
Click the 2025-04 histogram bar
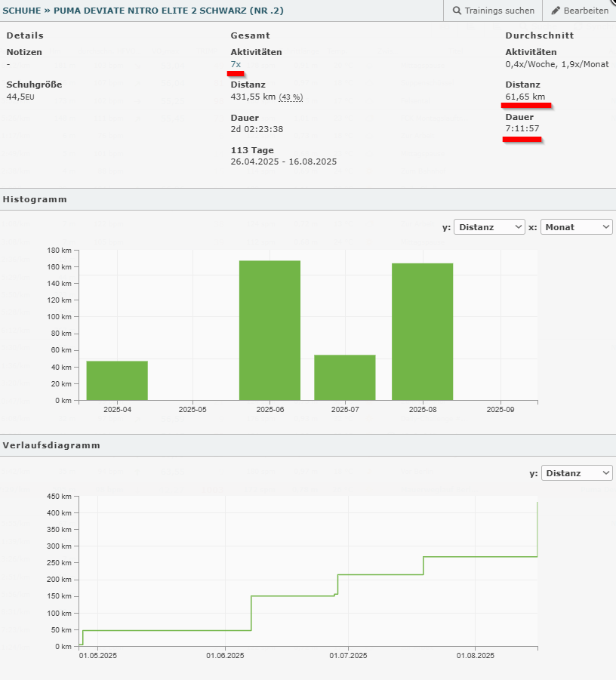point(117,380)
